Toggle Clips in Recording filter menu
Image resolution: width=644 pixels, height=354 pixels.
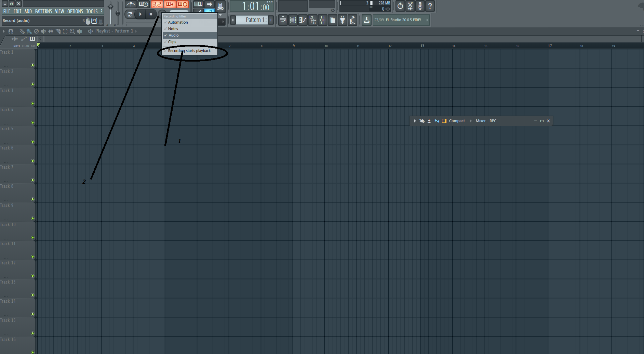pyautogui.click(x=190, y=42)
